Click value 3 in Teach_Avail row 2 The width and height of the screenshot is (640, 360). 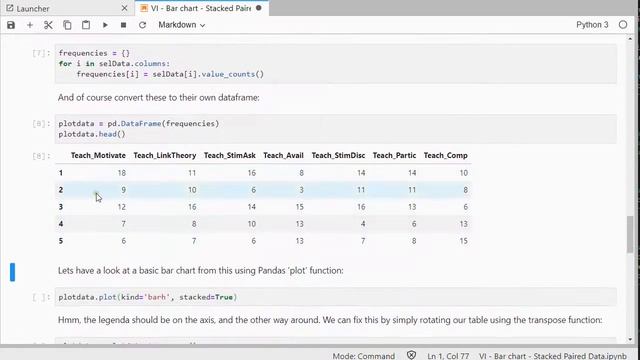(301, 190)
